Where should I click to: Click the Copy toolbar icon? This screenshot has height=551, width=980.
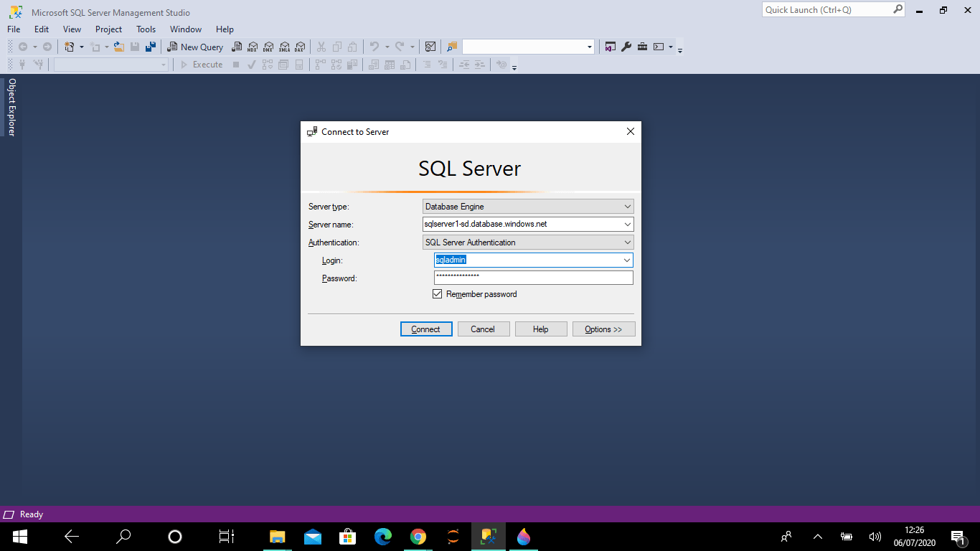tap(337, 47)
